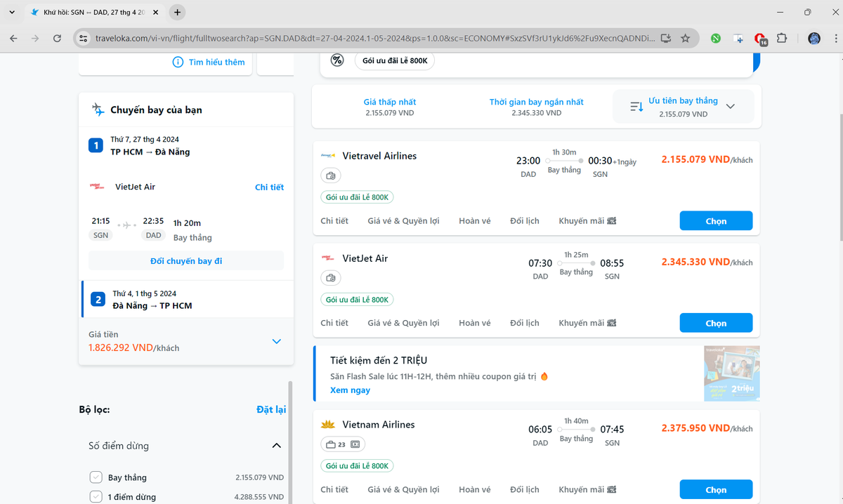Bookmark this page with the star icon
The height and width of the screenshot is (504, 843).
[685, 39]
